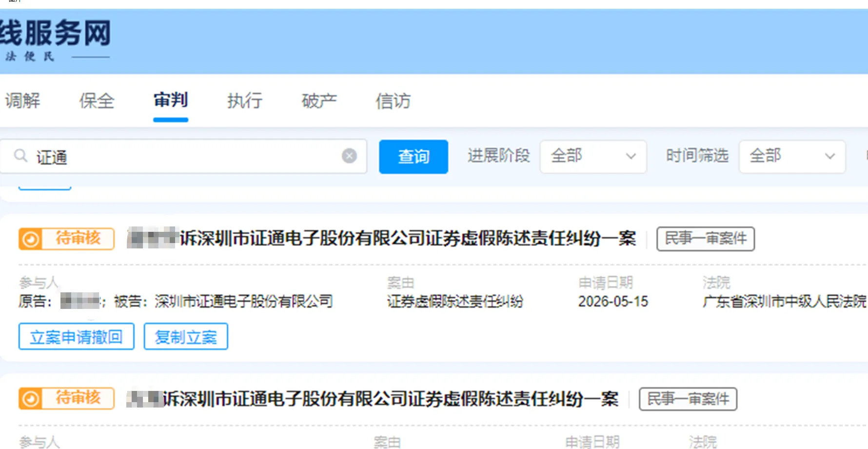This screenshot has height=449, width=868.
Task: Click the 查询 search button
Action: point(414,157)
